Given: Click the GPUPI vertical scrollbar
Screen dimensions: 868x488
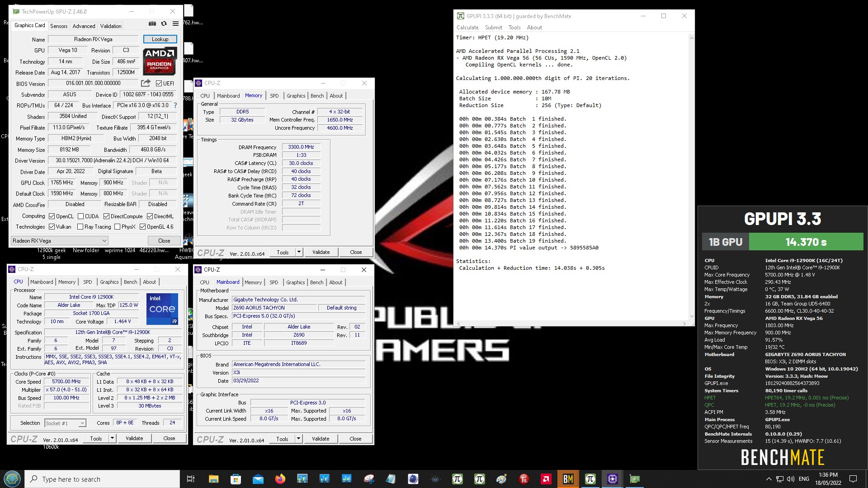Looking at the screenshot, I should pos(691,176).
